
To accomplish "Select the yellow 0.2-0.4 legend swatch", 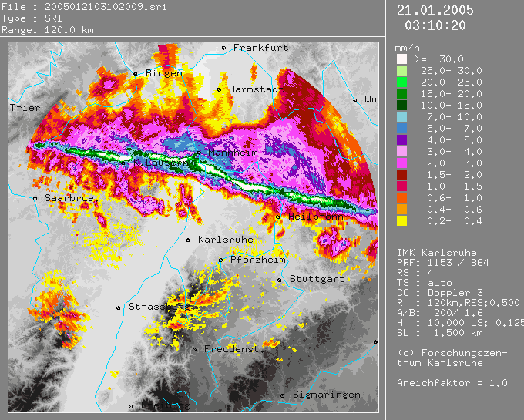I will point(401,220).
